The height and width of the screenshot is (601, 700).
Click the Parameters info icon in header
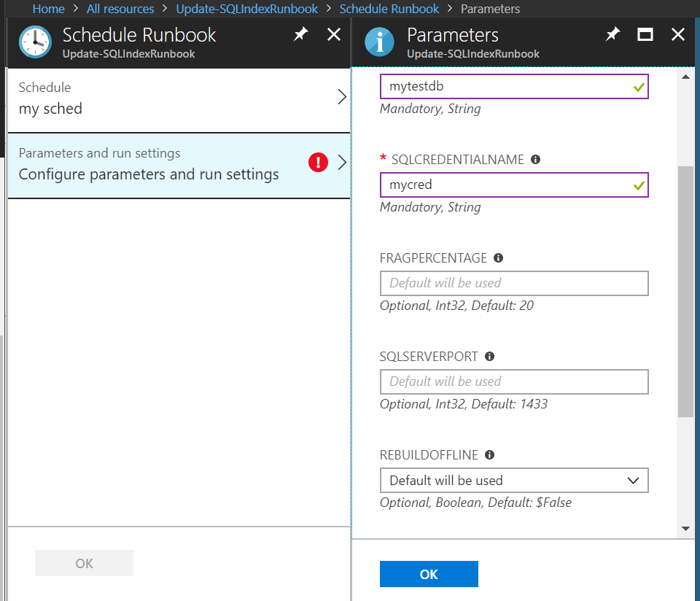[379, 42]
